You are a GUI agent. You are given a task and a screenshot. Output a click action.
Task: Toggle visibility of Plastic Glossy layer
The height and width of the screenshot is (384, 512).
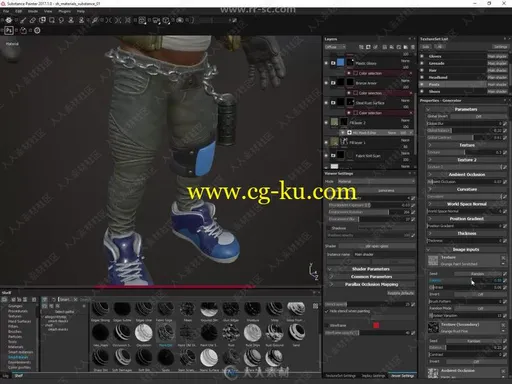click(326, 63)
